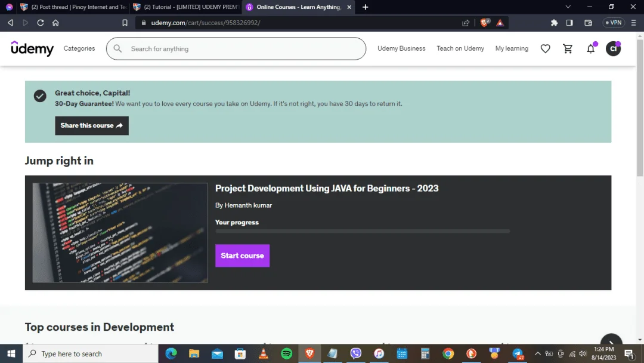This screenshot has width=644, height=363.
Task: Open the Project Development Using JAVA course title
Action: click(327, 188)
